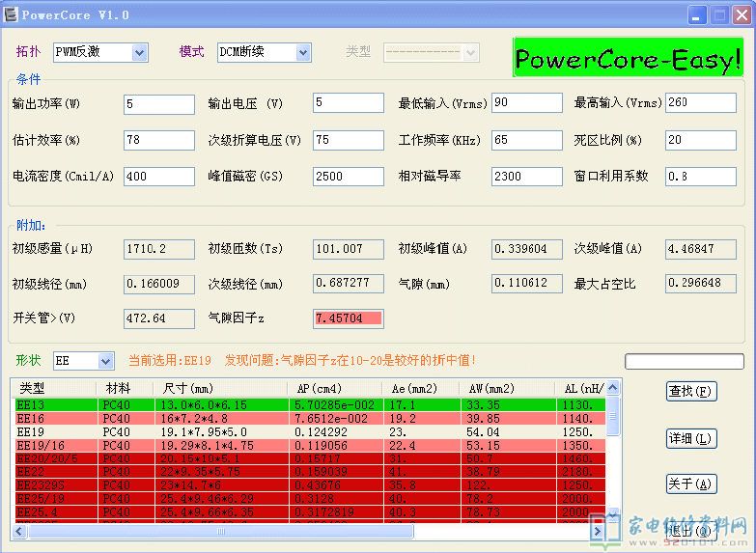Click the list's horizontal scrollbar right arrow

click(598, 532)
